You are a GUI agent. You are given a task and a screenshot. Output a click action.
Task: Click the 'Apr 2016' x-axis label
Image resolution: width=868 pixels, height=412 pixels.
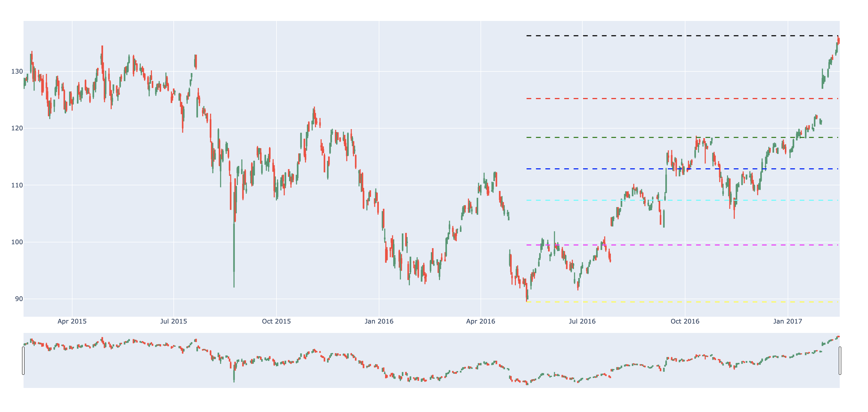[x=481, y=321]
